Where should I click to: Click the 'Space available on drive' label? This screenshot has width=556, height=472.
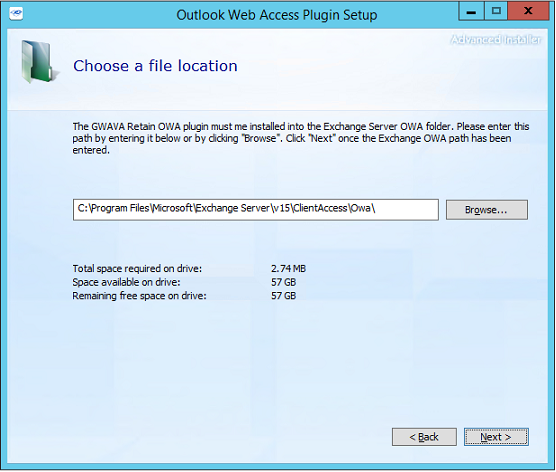(126, 282)
